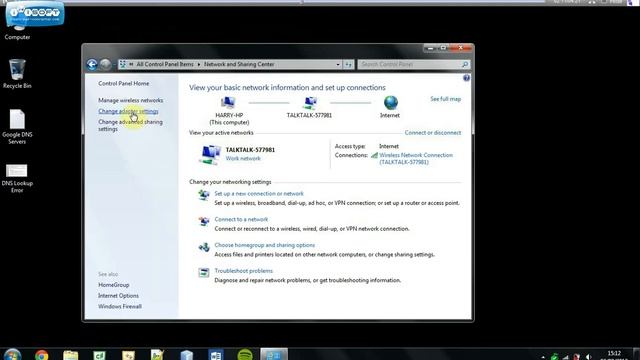Screen dimensions: 640x360
Task: Open the Computer desktop icon
Action: [x=17, y=29]
